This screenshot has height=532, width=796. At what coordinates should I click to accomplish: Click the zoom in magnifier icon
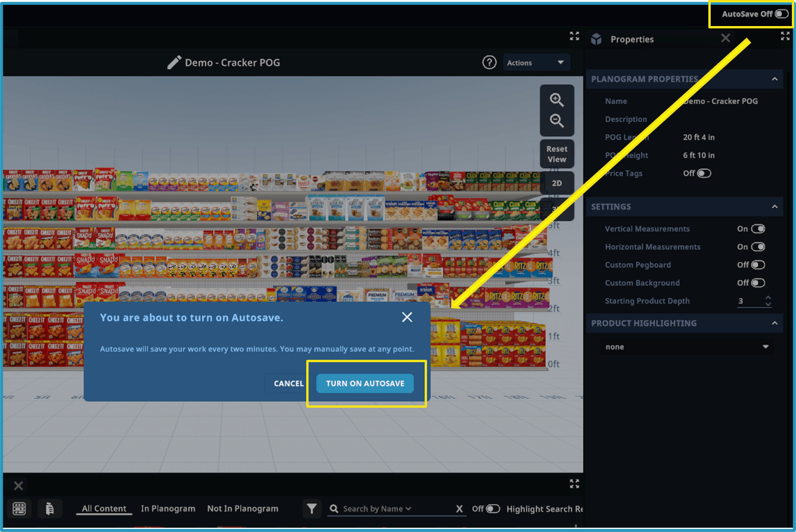[x=557, y=100]
